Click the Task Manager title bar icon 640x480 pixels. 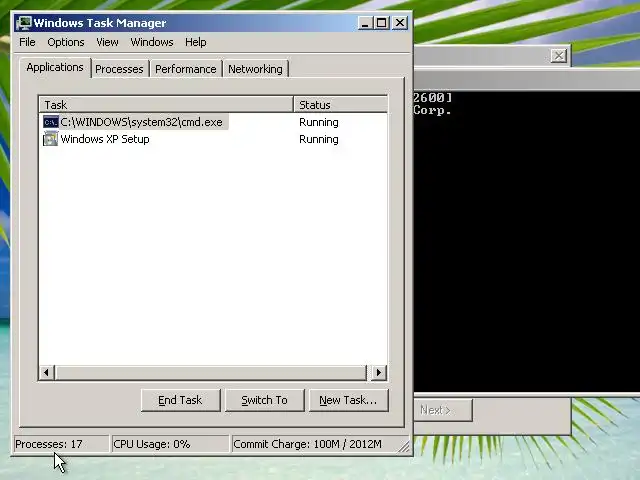[24, 23]
